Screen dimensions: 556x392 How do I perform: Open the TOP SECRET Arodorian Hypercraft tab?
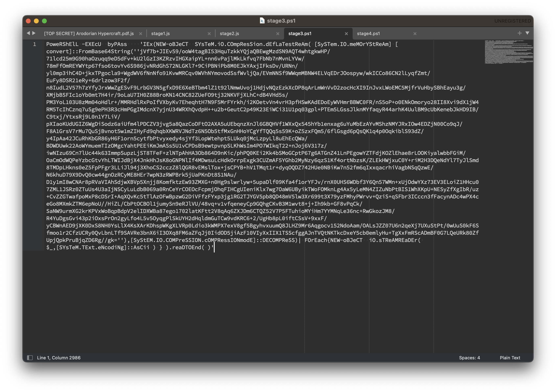(x=89, y=34)
